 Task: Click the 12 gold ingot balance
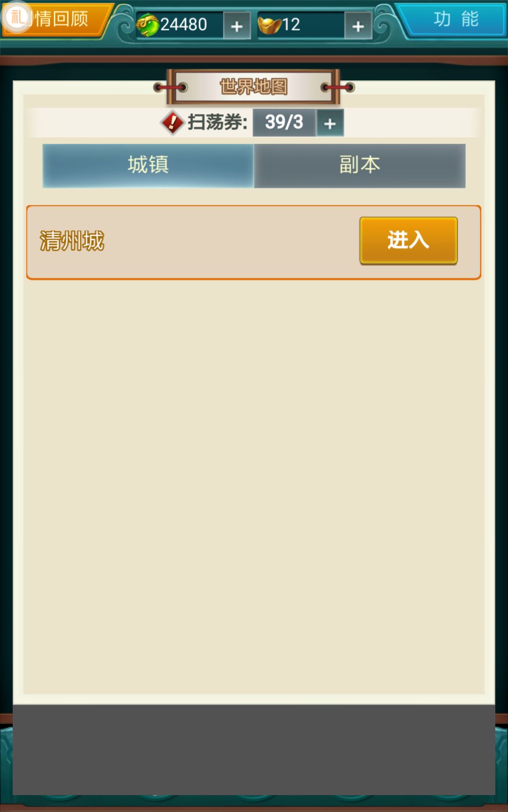[x=291, y=24]
